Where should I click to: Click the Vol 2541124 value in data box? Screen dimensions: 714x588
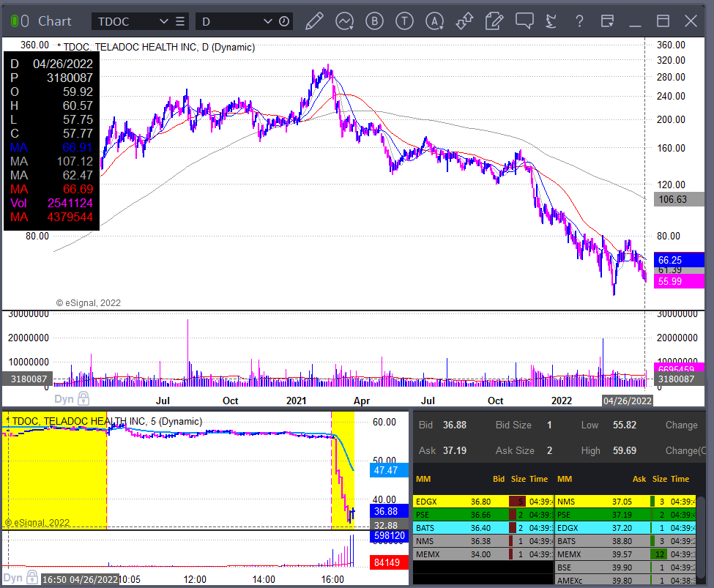(x=70, y=203)
